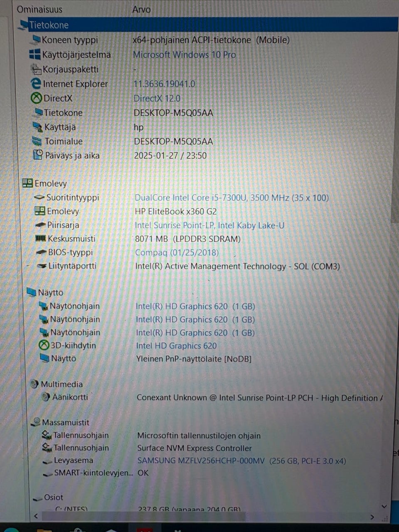Click the SMART-kiintolevyjen status icon
This screenshot has height=532, width=399.
click(48, 474)
